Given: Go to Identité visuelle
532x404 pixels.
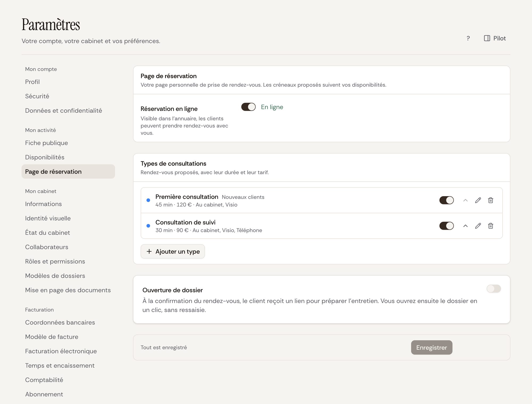Looking at the screenshot, I should (68, 218).
